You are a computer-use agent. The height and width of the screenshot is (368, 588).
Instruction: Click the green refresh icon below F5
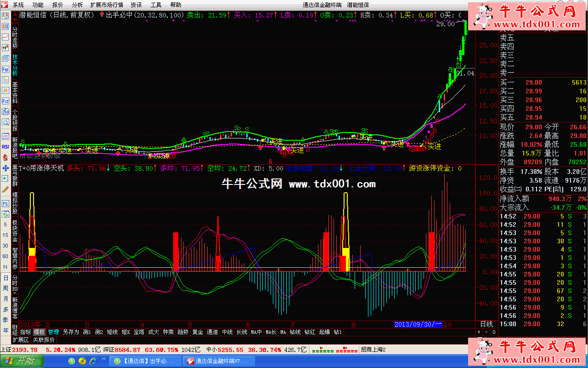6,214
